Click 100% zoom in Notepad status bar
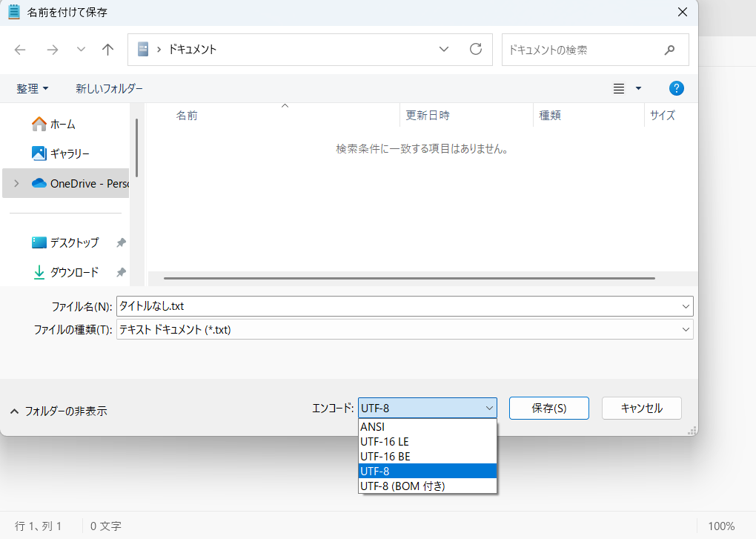The width and height of the screenshot is (756, 539). 721,526
